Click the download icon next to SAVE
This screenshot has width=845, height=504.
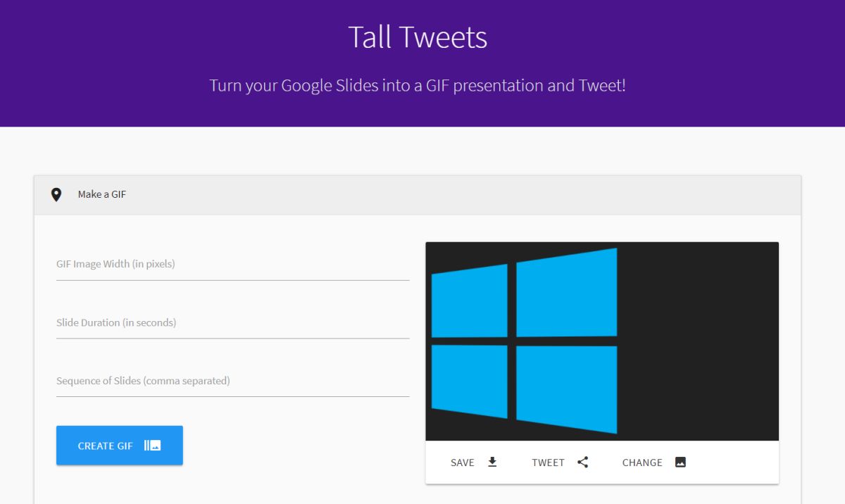pos(492,462)
